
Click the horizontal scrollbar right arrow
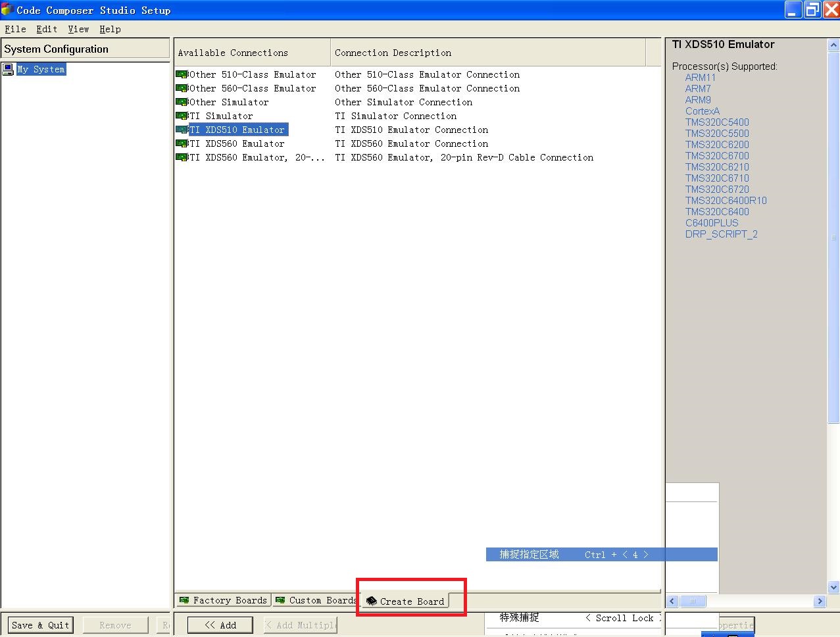click(x=820, y=601)
